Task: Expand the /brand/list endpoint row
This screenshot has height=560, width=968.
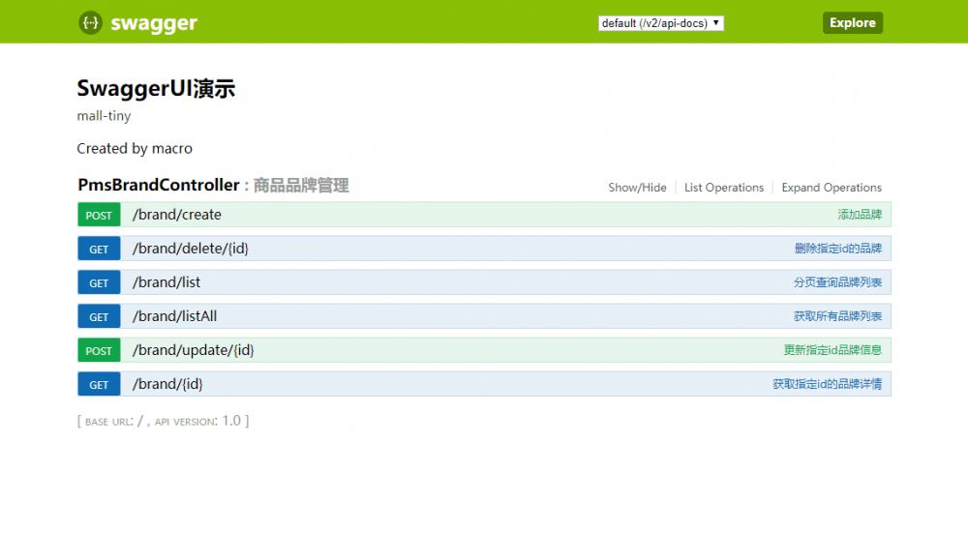Action: pos(165,282)
